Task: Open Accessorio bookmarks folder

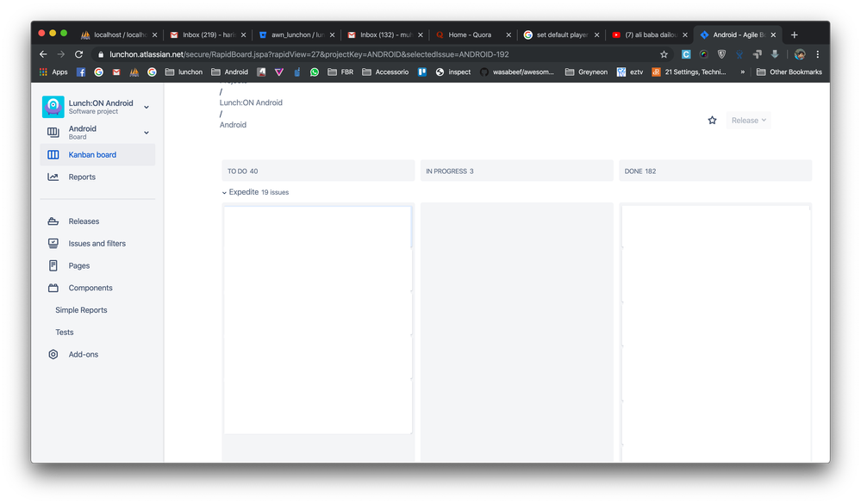Action: pyautogui.click(x=385, y=72)
